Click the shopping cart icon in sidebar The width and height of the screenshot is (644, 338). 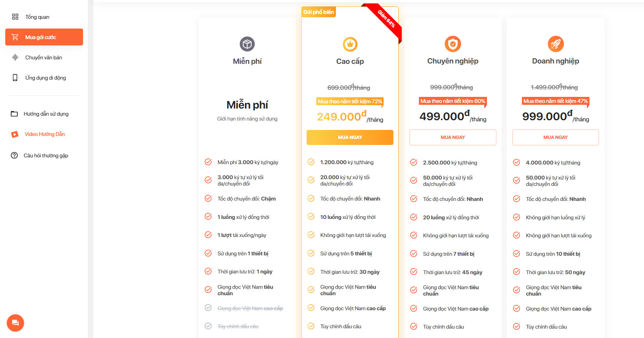(15, 37)
